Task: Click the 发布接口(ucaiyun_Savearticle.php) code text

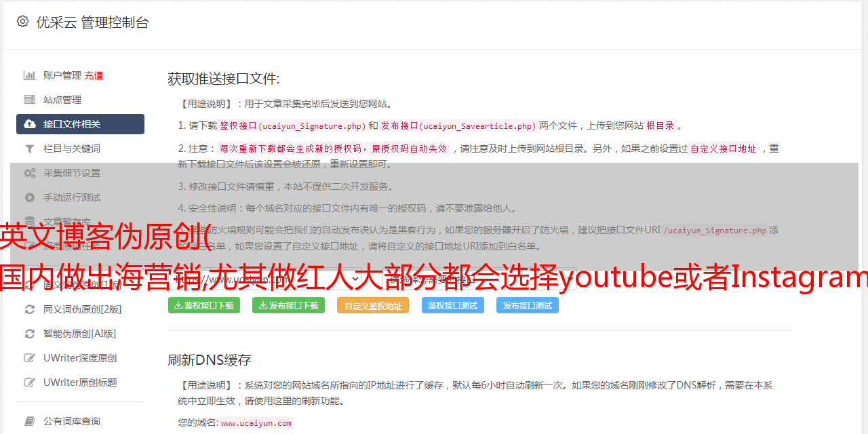Action: [458, 125]
